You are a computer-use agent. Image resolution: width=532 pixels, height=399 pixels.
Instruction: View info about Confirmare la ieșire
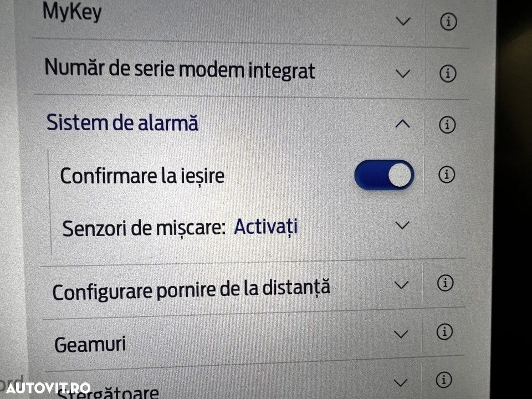[446, 175]
